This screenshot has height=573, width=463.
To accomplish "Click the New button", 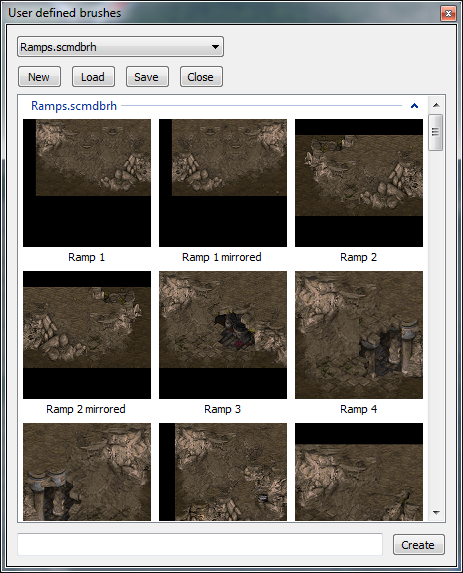I will 39,77.
